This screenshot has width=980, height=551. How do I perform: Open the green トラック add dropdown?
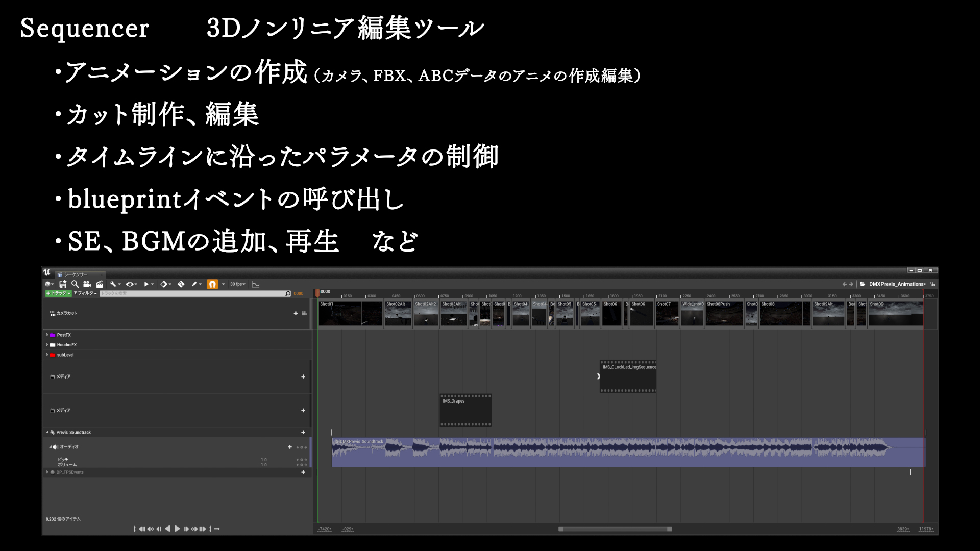pos(58,293)
